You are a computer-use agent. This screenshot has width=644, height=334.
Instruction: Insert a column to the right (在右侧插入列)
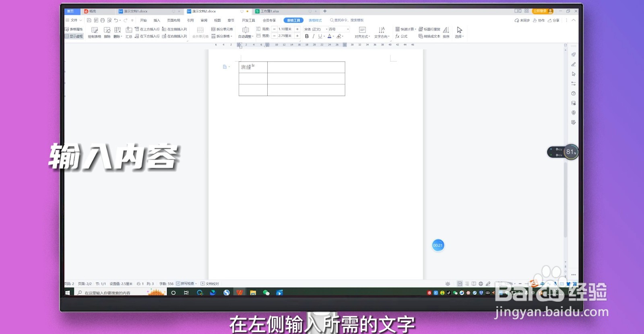(174, 36)
